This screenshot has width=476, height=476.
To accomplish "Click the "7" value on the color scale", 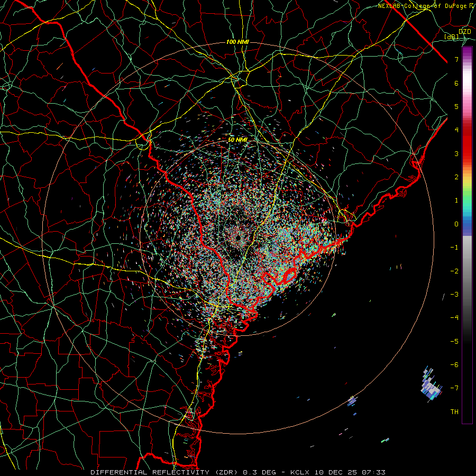I will pos(456,59).
